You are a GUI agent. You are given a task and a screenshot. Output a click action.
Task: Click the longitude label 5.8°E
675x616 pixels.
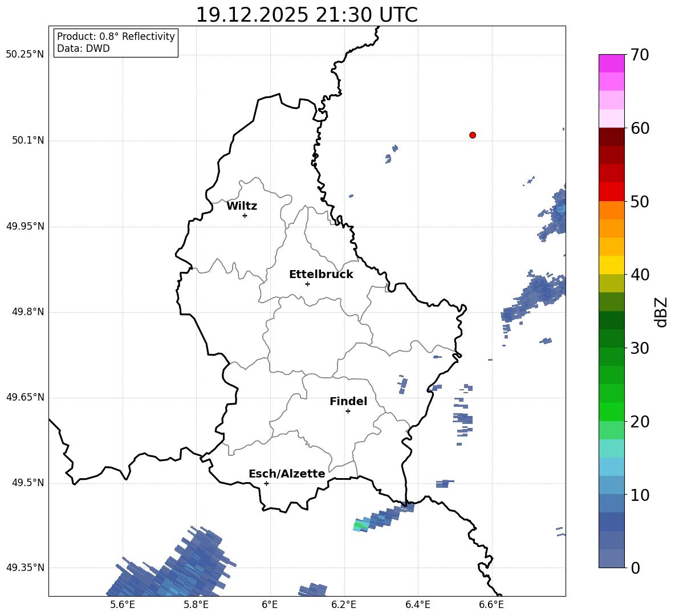click(x=196, y=605)
